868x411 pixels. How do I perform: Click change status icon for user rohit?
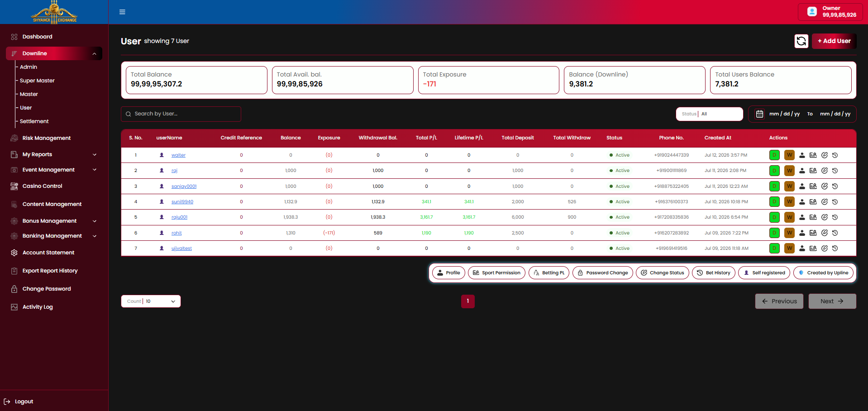tap(825, 233)
